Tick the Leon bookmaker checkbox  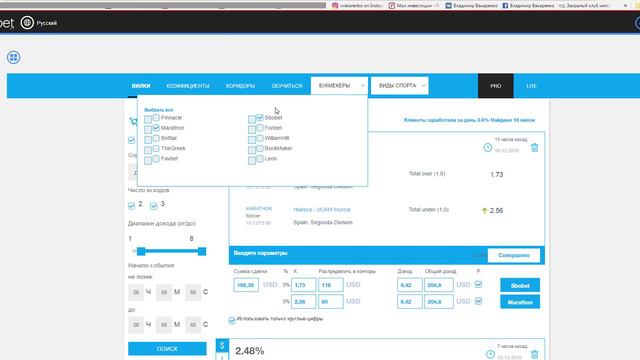tap(260, 158)
